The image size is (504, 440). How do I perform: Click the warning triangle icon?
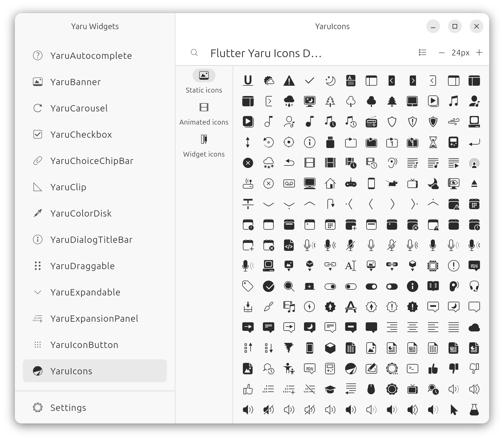(x=289, y=81)
